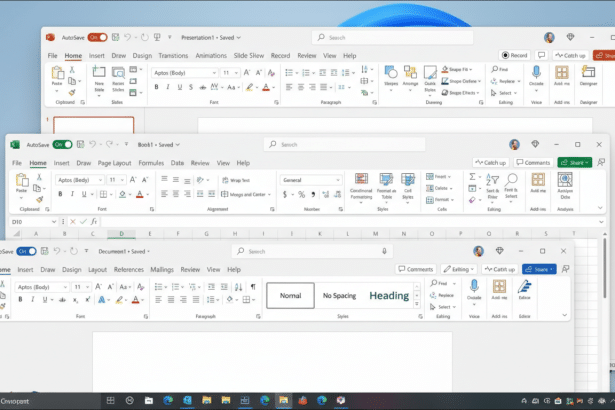
Task: Open Slide Show tab in PowerPoint
Action: (x=249, y=56)
